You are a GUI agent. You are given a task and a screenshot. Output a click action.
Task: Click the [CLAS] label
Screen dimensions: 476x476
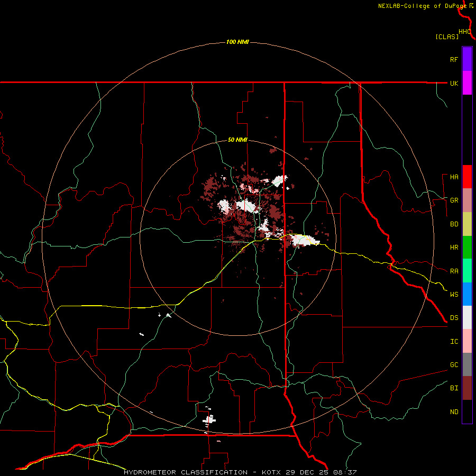click(447, 36)
